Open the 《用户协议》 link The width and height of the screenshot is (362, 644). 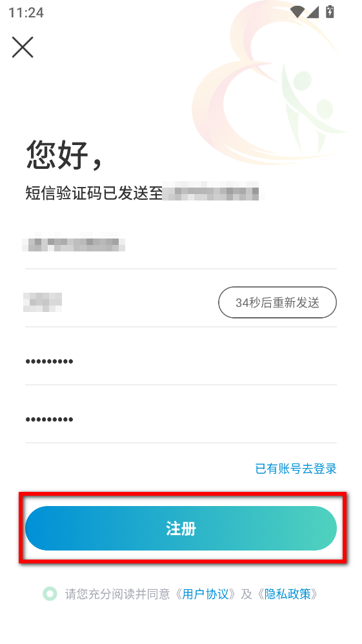point(205,594)
